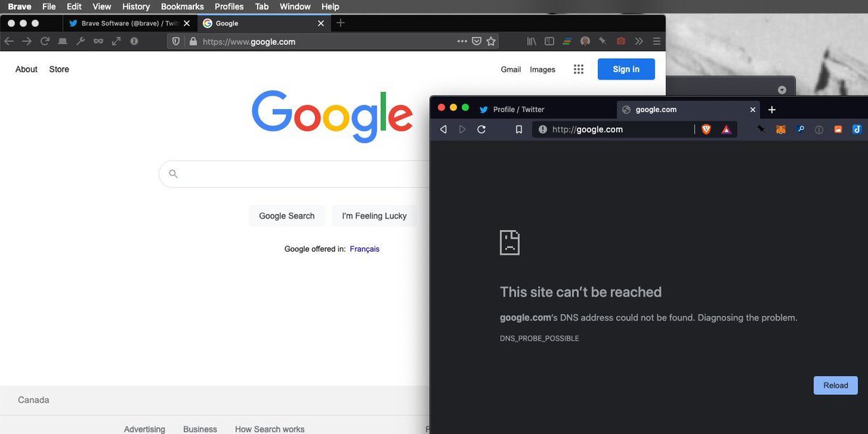Open the Google apps grid

coord(578,69)
